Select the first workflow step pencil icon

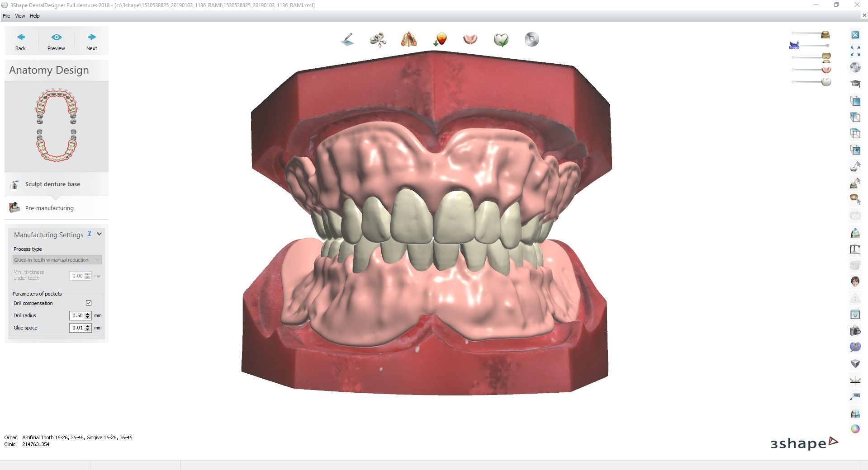pyautogui.click(x=347, y=40)
